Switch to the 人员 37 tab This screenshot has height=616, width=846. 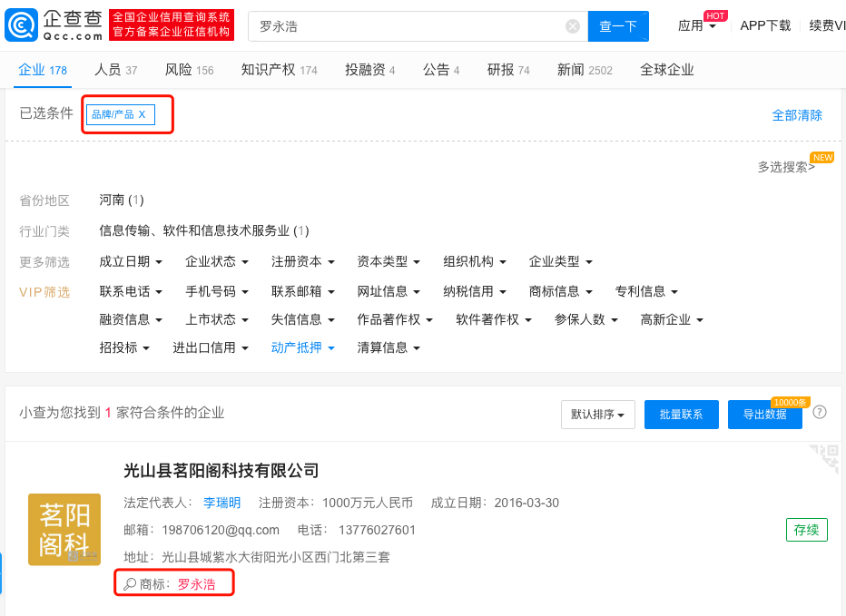(x=116, y=70)
